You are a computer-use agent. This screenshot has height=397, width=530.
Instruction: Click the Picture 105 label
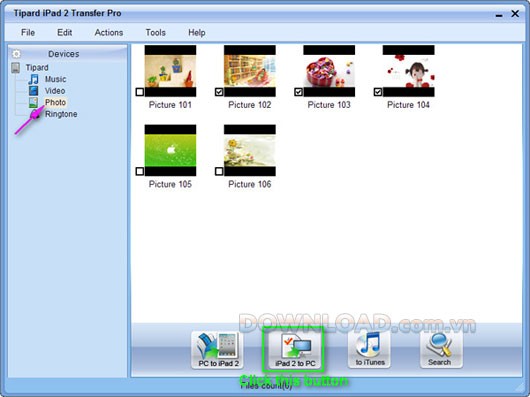click(170, 184)
